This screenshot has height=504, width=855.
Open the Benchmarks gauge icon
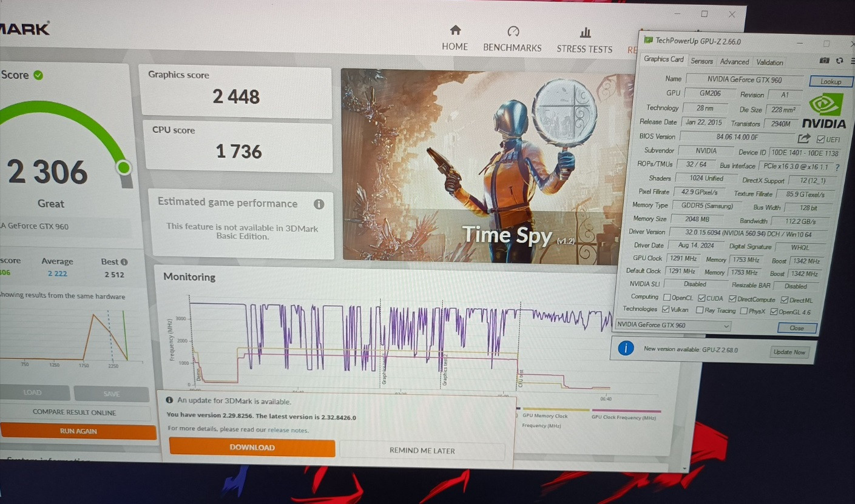513,31
